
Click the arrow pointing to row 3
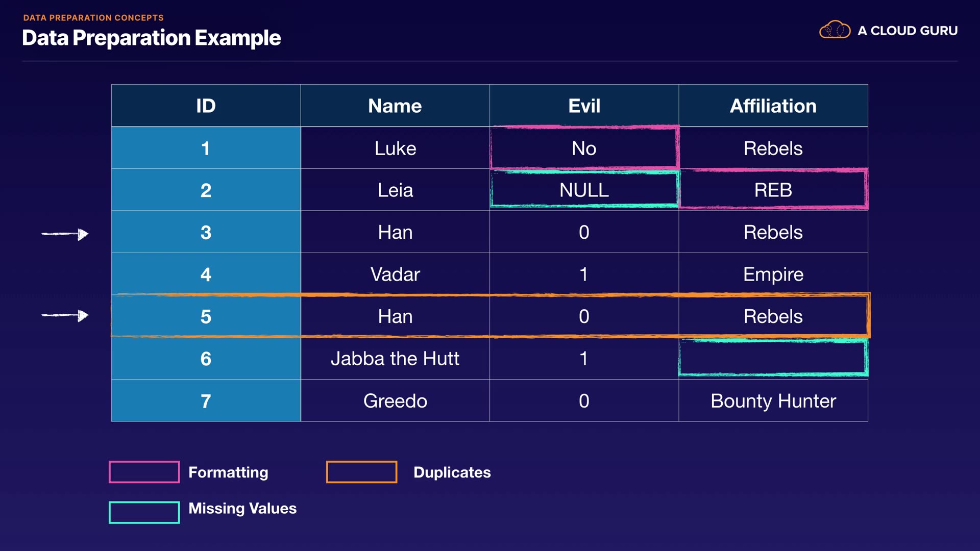pos(65,234)
